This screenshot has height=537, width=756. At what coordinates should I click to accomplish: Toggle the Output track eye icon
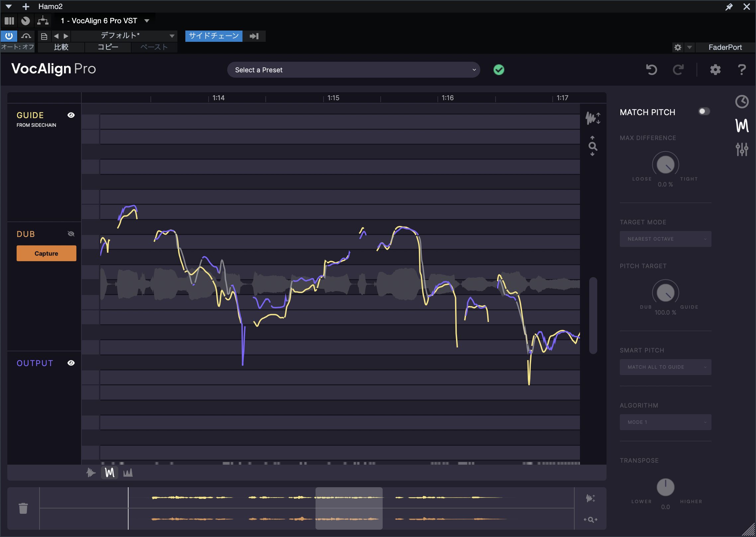coord(71,363)
